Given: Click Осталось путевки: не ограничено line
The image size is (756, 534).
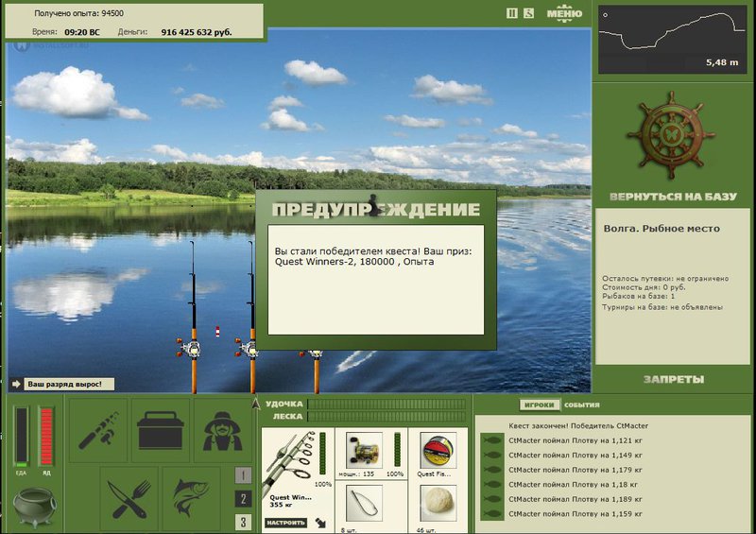Looking at the screenshot, I should 665,278.
